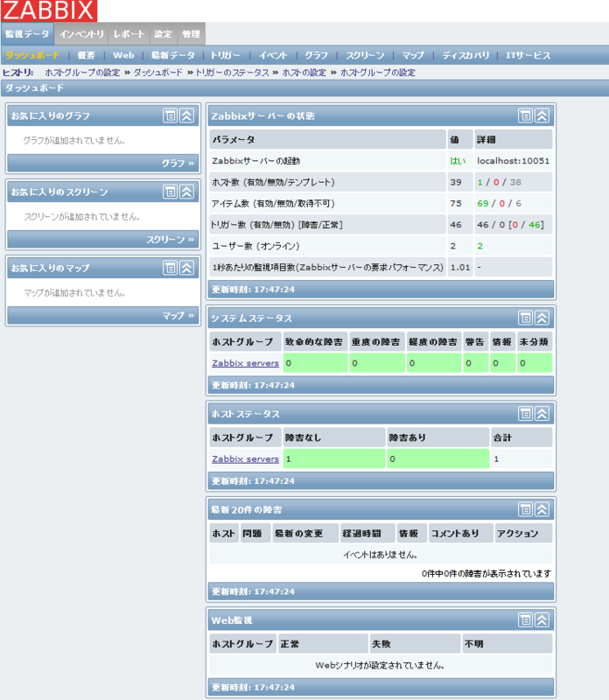Open Zabbix servers link in システムステータス

pos(245,363)
